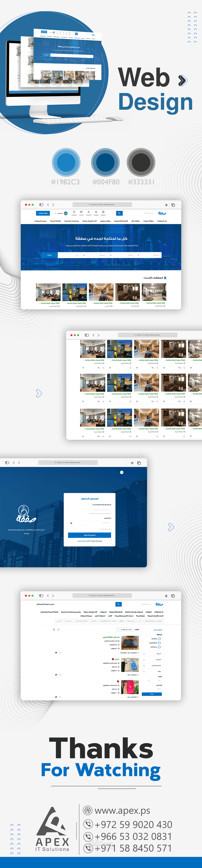Open مواشي وطيور in the homepage navigation
This screenshot has width=202, height=868.
[105, 221]
